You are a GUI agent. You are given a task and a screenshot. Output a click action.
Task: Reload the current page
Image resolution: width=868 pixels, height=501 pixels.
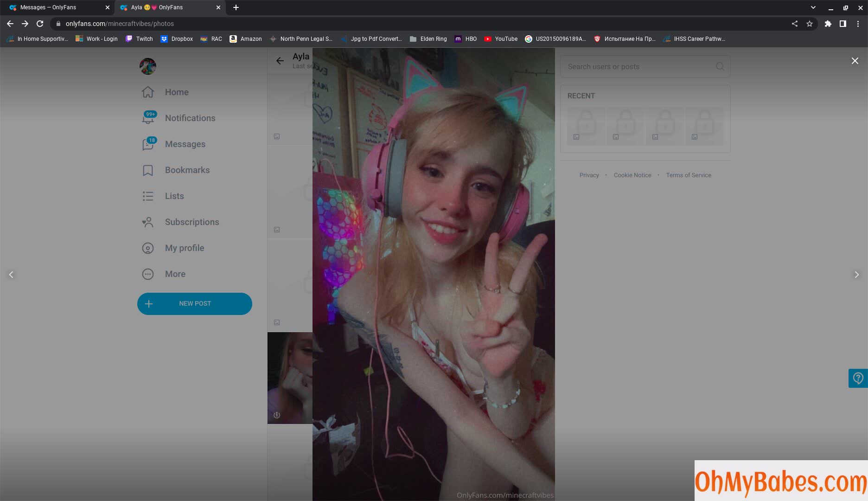[x=40, y=24]
